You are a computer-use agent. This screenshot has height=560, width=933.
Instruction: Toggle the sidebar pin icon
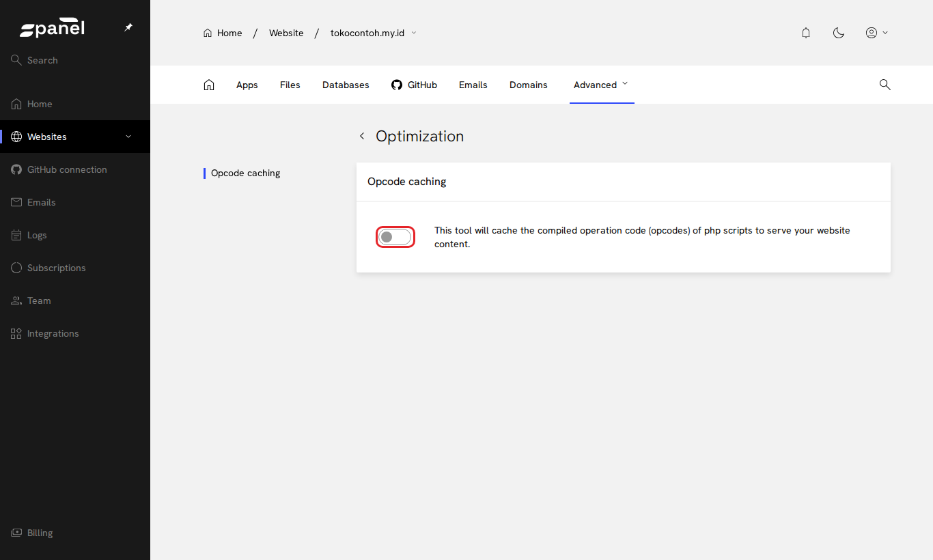[x=128, y=27]
